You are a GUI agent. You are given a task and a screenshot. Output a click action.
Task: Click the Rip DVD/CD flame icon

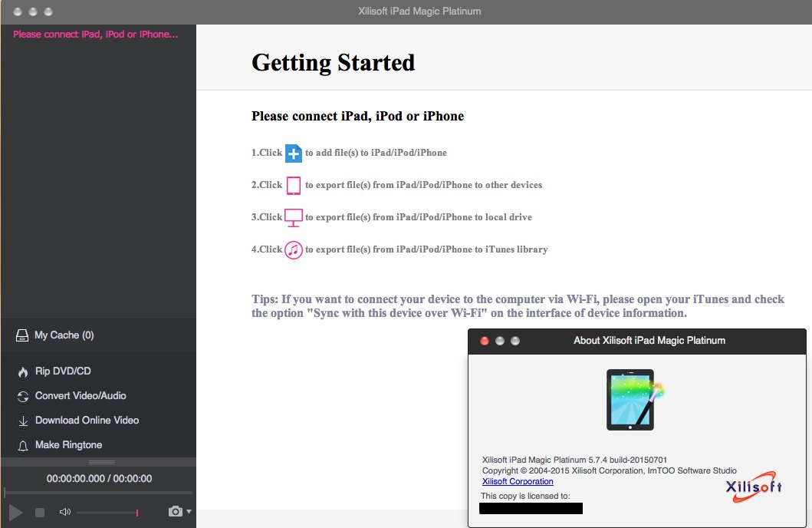(x=23, y=371)
